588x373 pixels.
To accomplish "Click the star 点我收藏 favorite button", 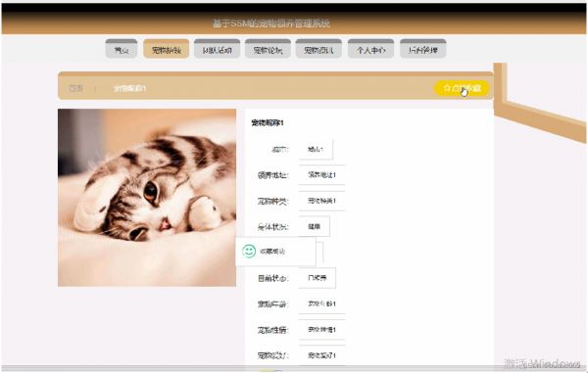I will point(462,88).
